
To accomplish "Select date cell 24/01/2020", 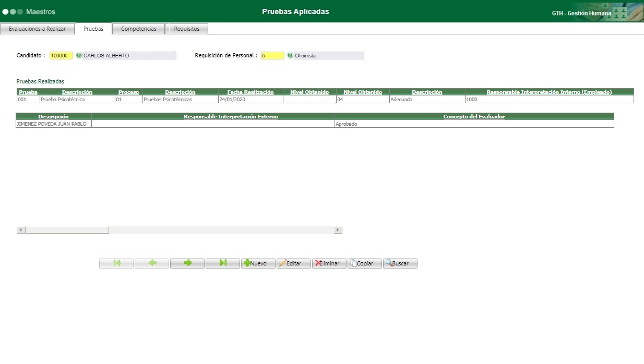I will coord(251,99).
